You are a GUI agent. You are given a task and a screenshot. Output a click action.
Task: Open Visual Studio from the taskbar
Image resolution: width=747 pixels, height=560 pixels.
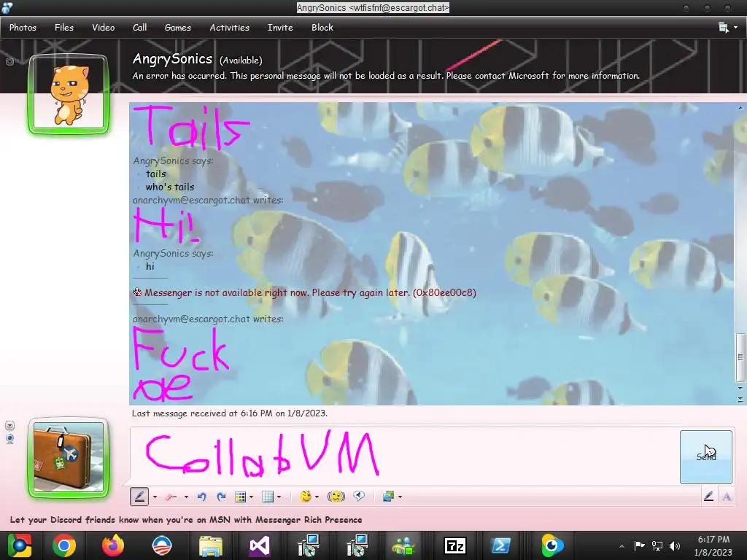coord(260,545)
